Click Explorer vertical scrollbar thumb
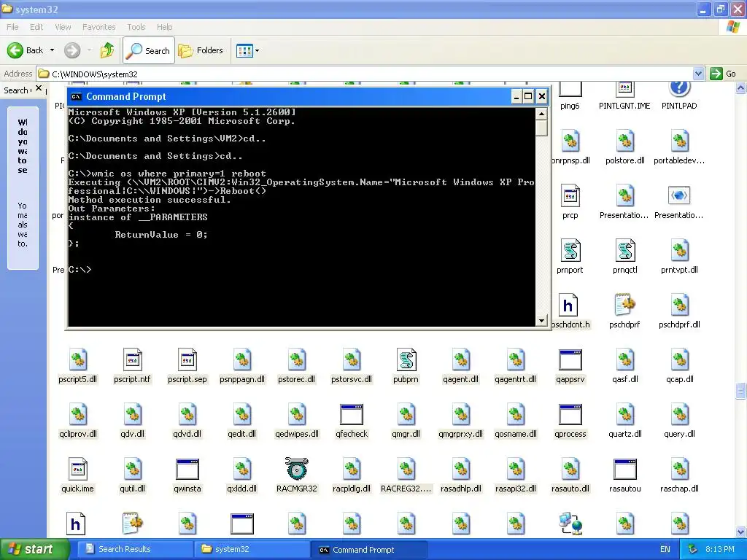 click(x=741, y=391)
